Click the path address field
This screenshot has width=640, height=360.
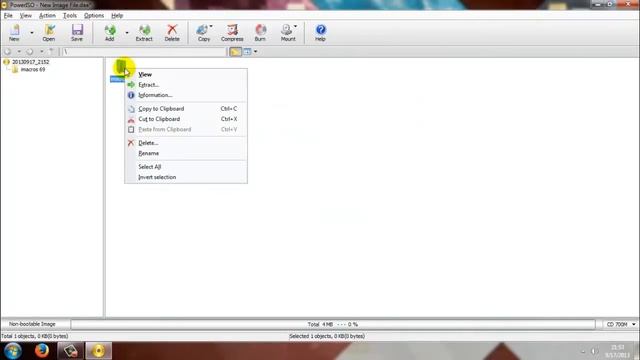144,52
